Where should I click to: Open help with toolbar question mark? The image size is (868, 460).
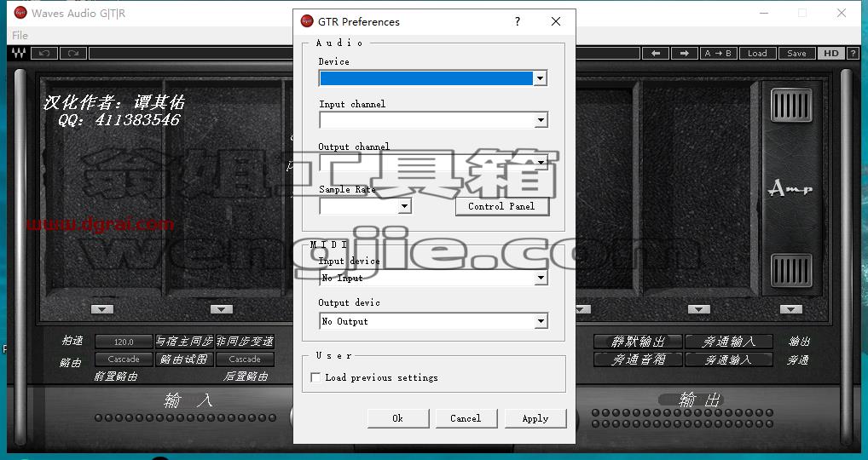853,53
